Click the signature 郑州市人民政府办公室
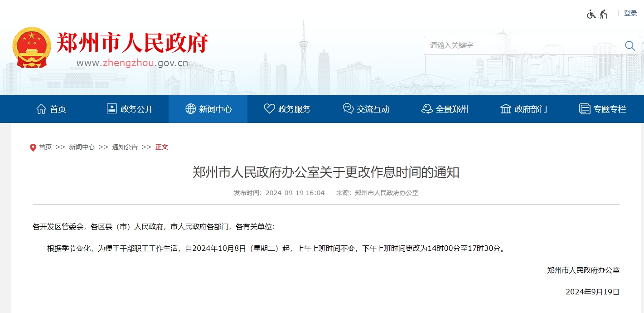This screenshot has width=644, height=313. point(583,270)
